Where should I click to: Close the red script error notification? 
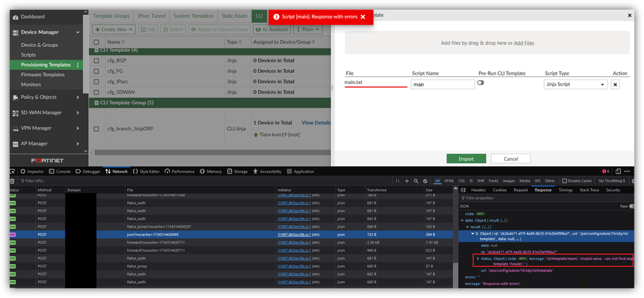pyautogui.click(x=363, y=17)
